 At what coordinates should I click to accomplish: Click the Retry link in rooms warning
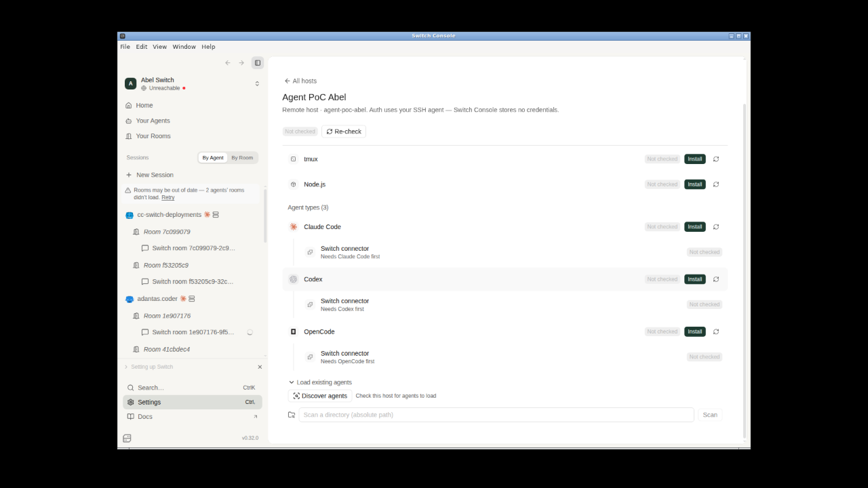pyautogui.click(x=167, y=197)
